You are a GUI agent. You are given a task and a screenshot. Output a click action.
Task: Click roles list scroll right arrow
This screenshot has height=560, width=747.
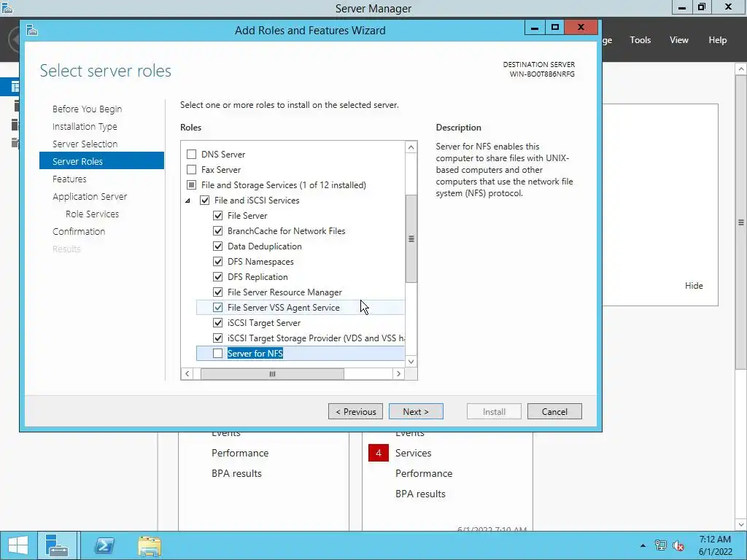click(399, 374)
